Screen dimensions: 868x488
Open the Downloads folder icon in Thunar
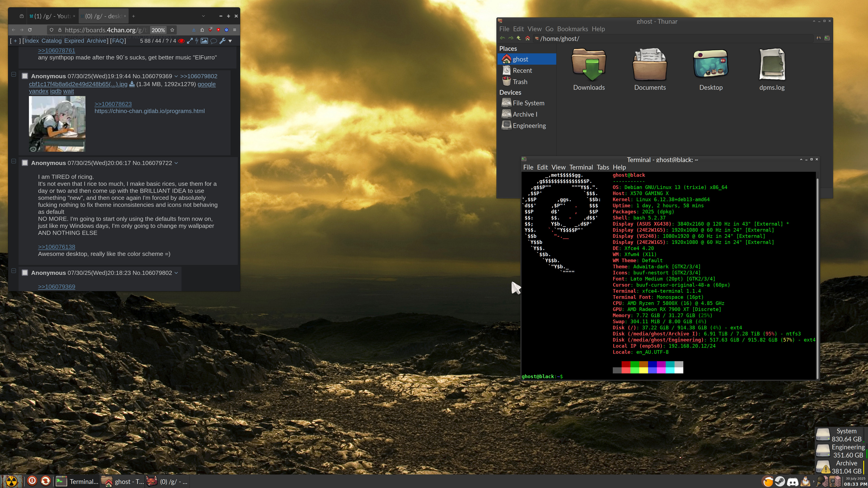point(589,64)
